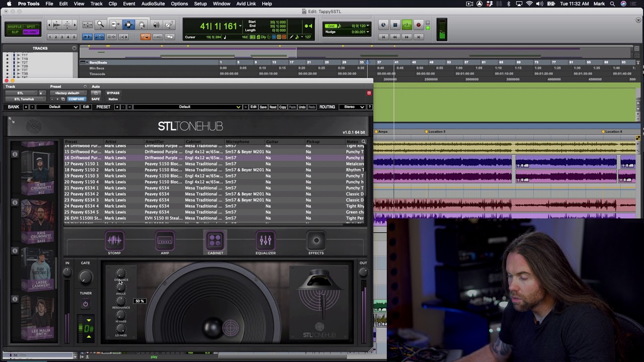Click the preset Copy button
Image resolution: width=644 pixels, height=362 pixels.
[x=283, y=107]
